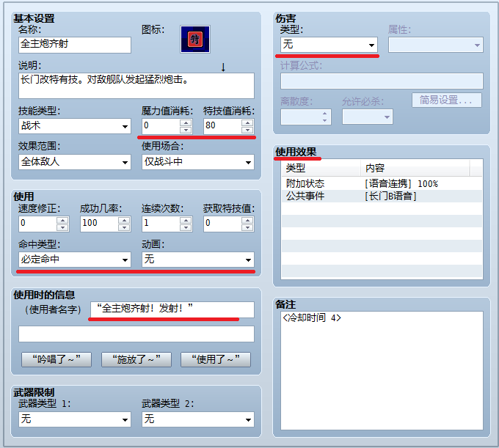Increase 成功几率 with its up arrow
The width and height of the screenshot is (499, 448).
pos(124,220)
